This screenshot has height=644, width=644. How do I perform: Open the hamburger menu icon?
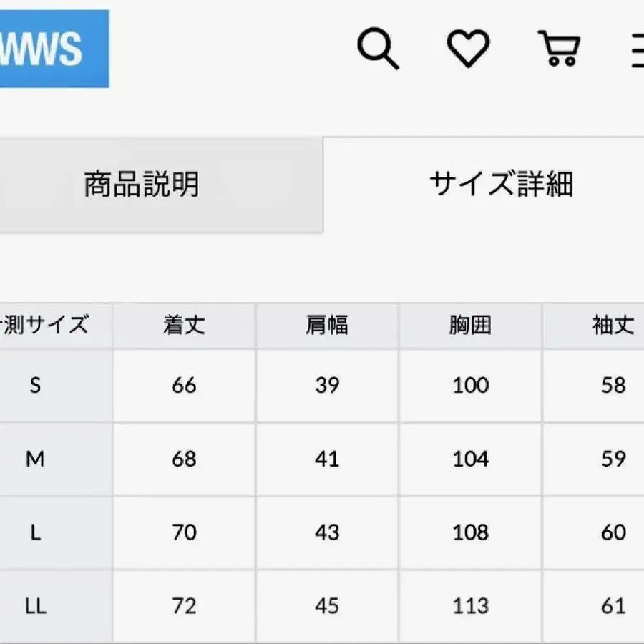(x=636, y=50)
